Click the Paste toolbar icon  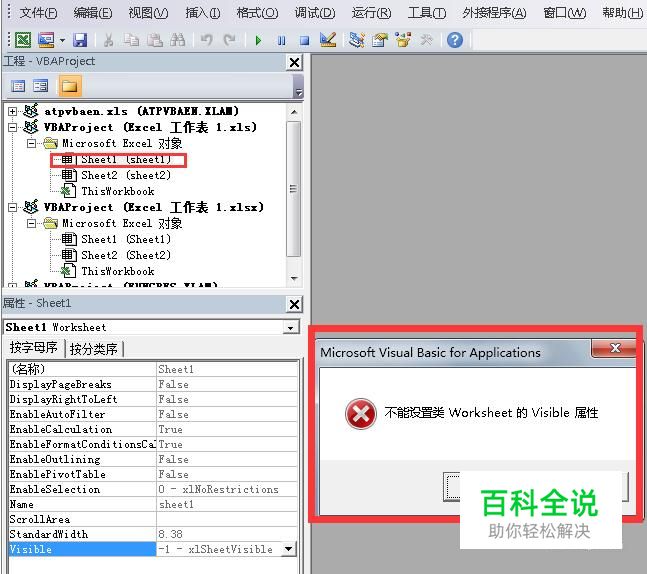coord(155,40)
